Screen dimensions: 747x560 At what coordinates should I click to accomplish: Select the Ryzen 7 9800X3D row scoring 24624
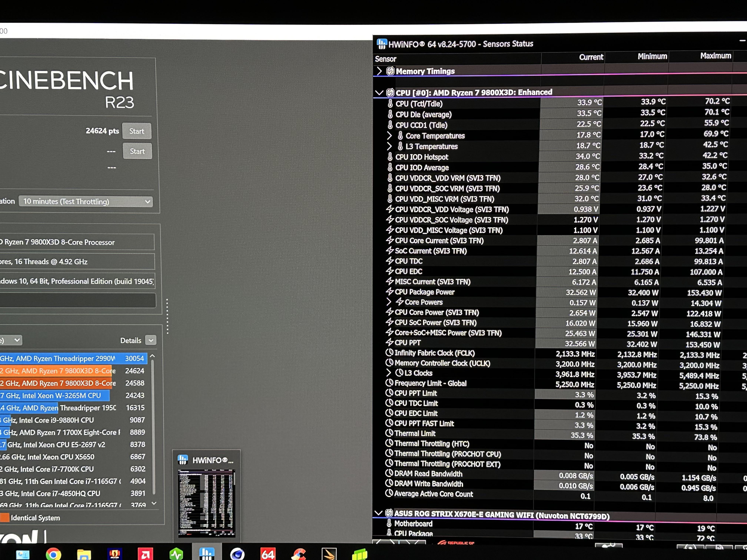(x=74, y=371)
